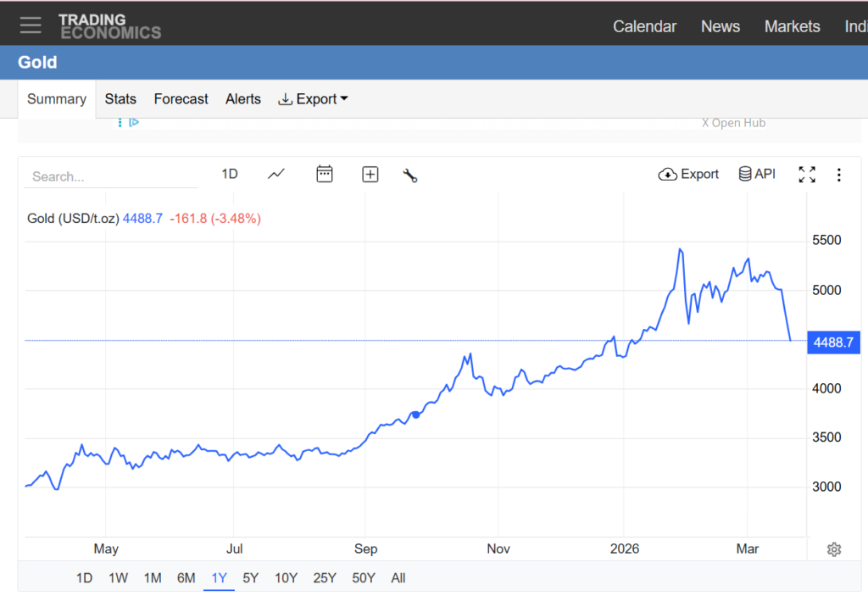Click the API button above chart
The width and height of the screenshot is (868, 607).
[x=757, y=174]
